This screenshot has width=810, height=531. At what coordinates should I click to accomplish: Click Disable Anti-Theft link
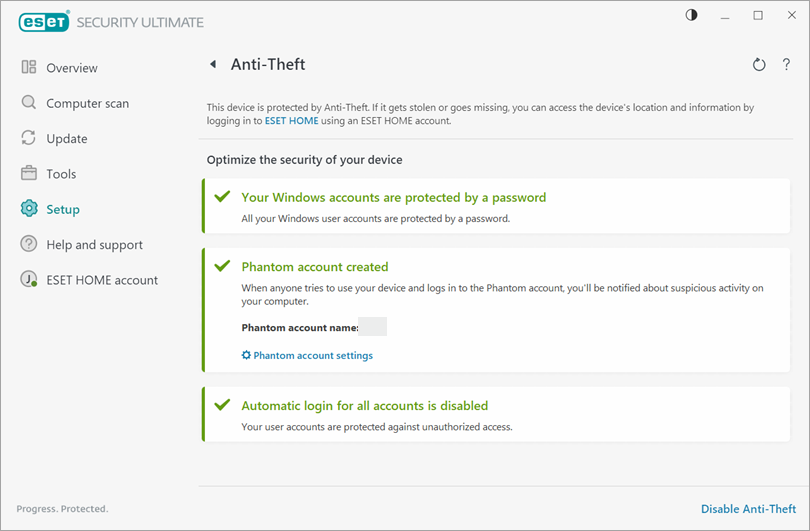[748, 509]
